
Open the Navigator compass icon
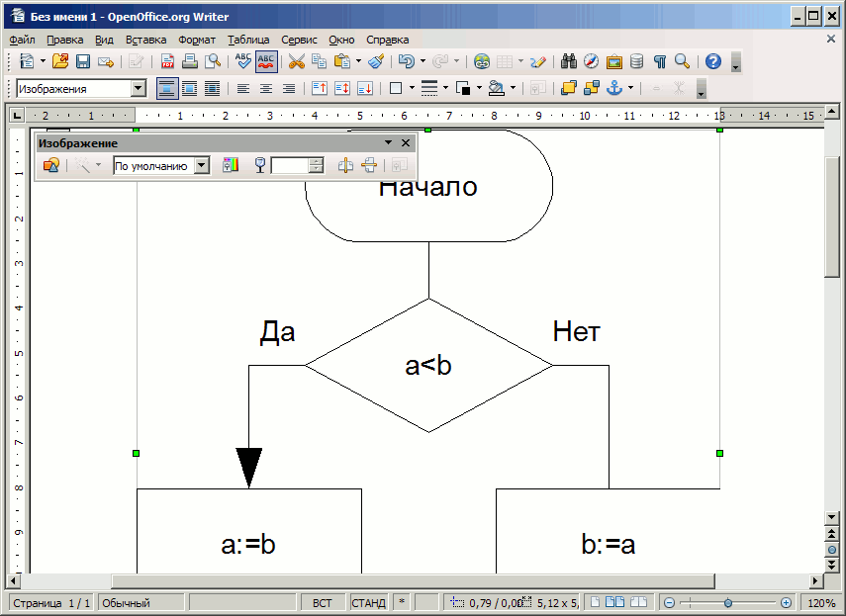592,61
